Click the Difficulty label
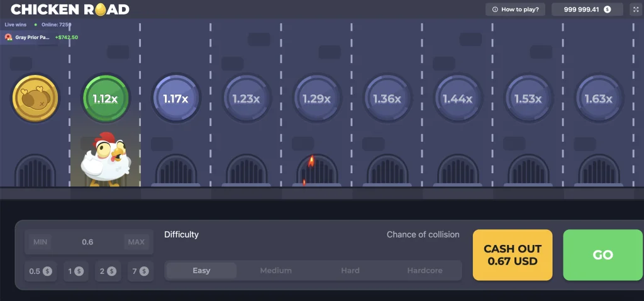This screenshot has height=301, width=644. coord(181,235)
